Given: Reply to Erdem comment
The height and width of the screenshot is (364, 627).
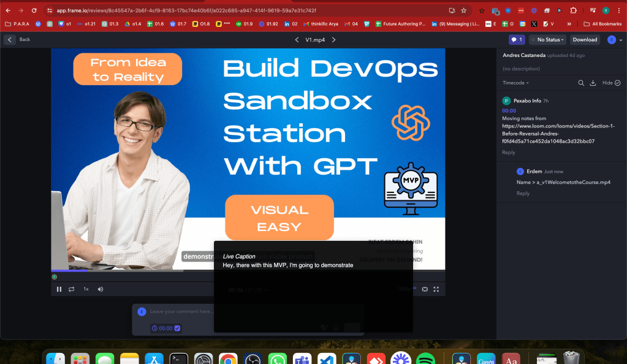Looking at the screenshot, I should pos(523,193).
